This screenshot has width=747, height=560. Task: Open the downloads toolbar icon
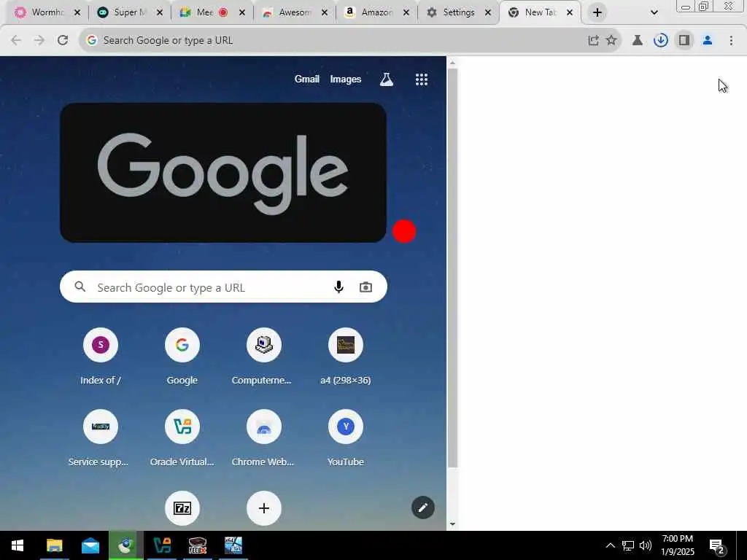coord(661,41)
